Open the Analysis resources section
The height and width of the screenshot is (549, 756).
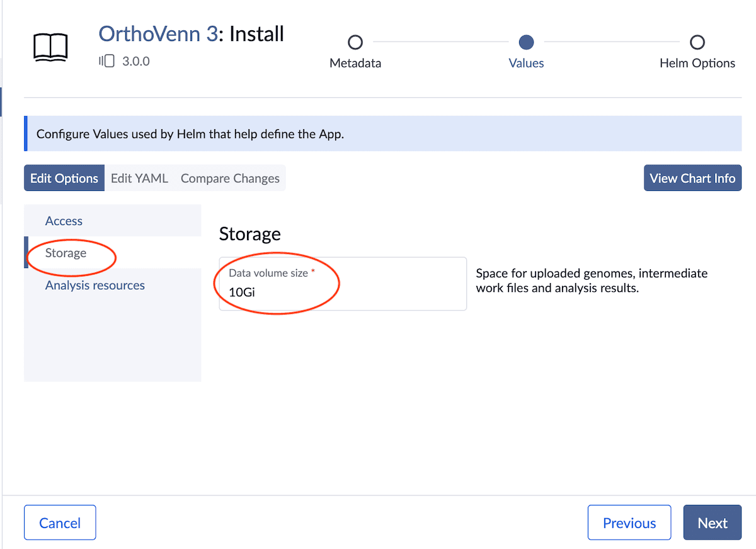point(113,285)
